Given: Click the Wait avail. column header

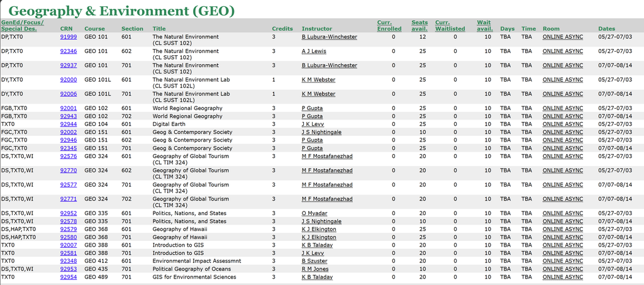Looking at the screenshot, I should pyautogui.click(x=485, y=25).
